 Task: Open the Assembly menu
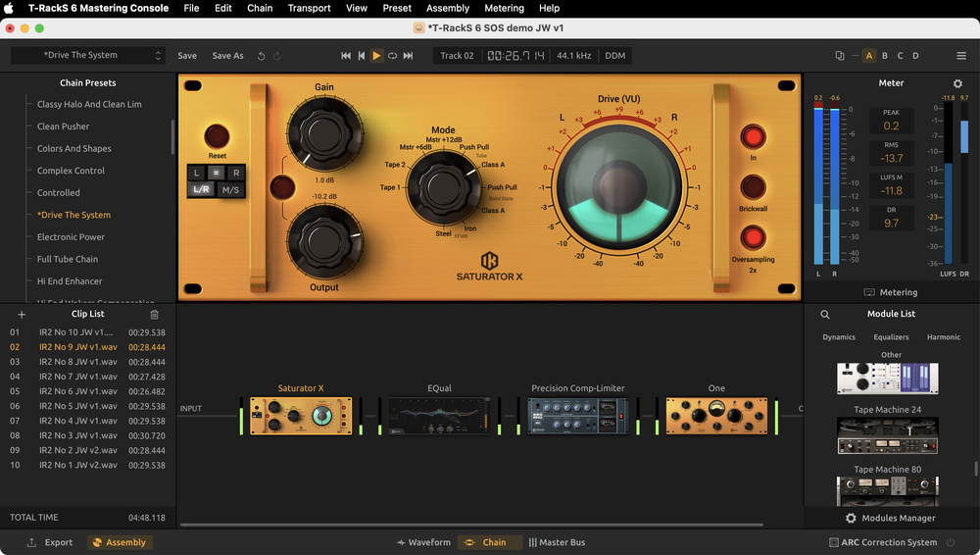coord(448,8)
